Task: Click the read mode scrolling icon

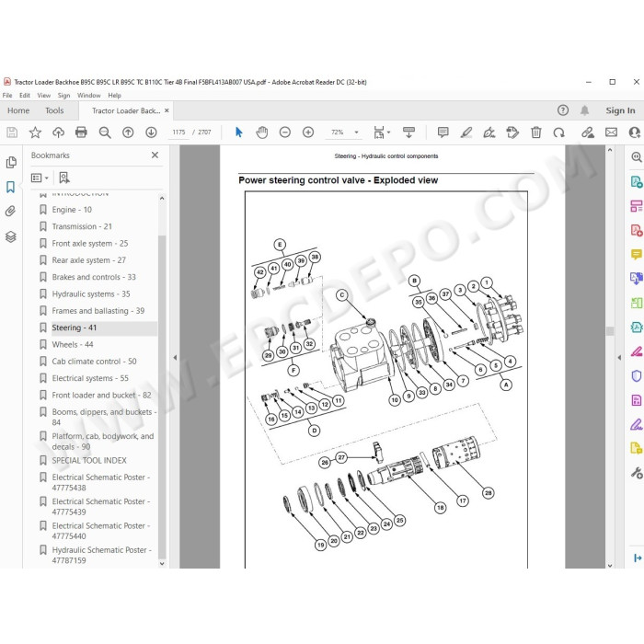Action: tap(408, 132)
